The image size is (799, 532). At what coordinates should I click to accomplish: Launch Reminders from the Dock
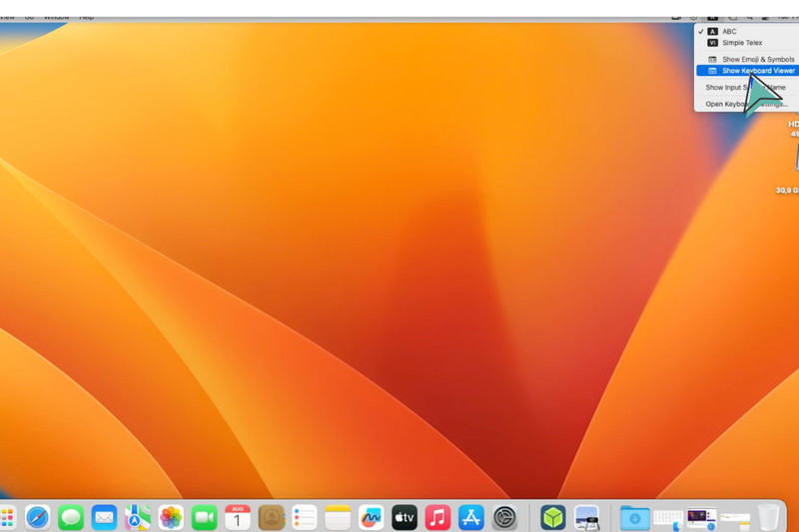(x=305, y=518)
